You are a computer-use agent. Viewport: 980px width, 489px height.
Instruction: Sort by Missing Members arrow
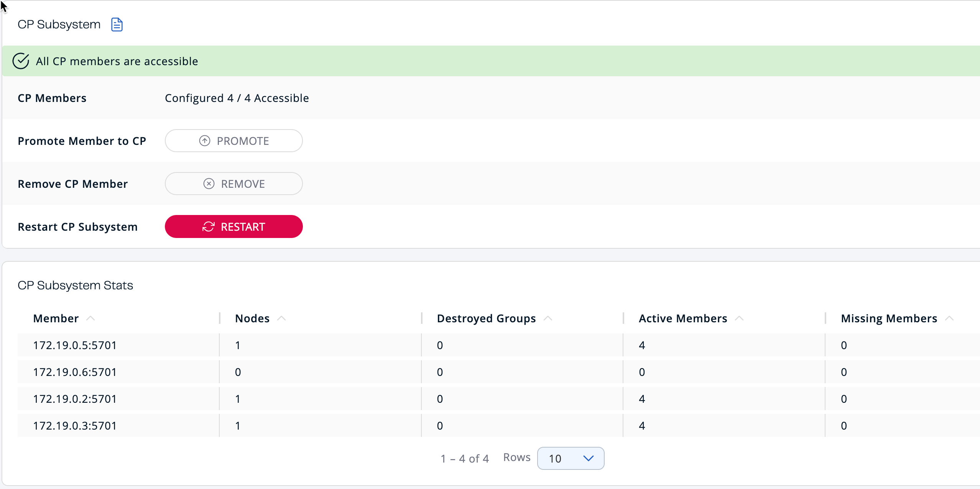[x=949, y=318]
